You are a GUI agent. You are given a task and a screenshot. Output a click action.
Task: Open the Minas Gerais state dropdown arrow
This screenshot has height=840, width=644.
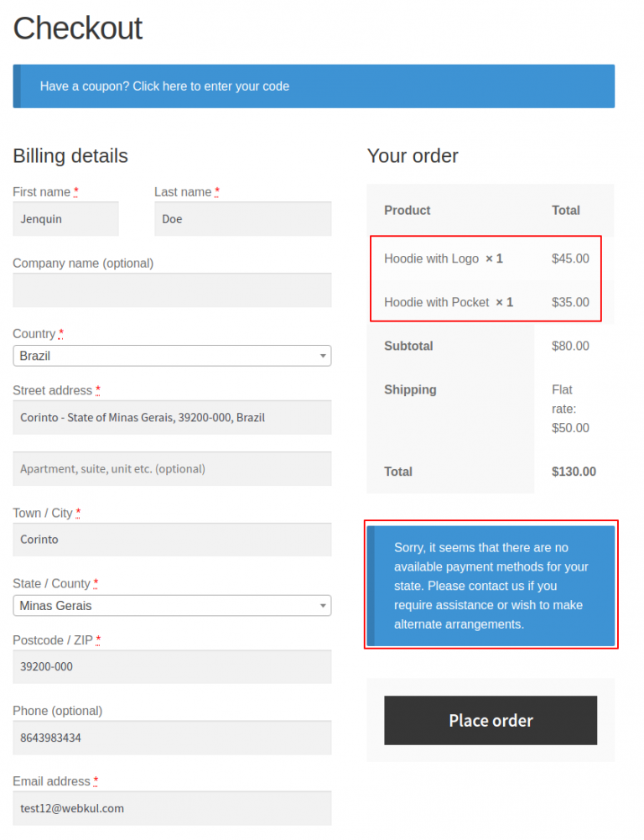tap(322, 605)
